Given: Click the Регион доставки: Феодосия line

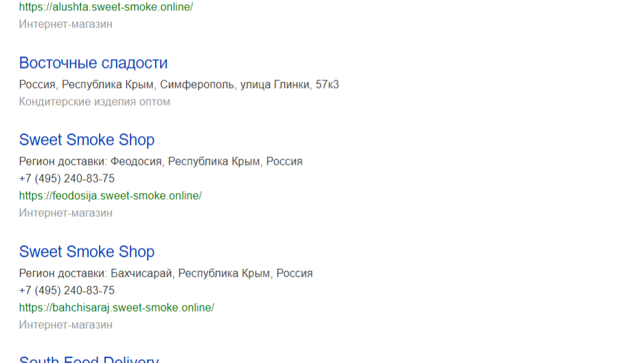Looking at the screenshot, I should [161, 161].
